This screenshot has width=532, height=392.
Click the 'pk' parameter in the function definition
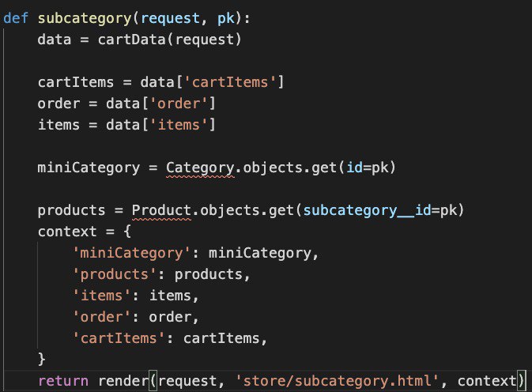tap(225, 19)
